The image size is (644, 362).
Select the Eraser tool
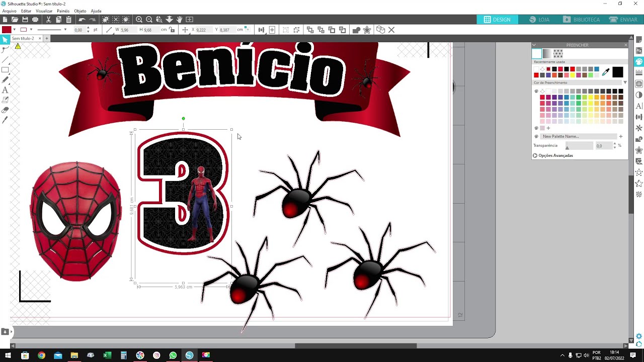click(5, 110)
